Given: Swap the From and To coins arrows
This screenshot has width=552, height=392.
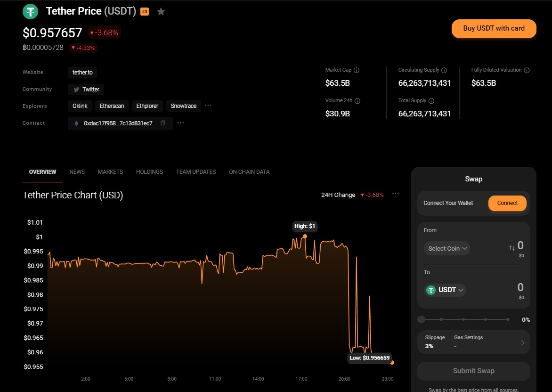Looking at the screenshot, I should tap(511, 248).
